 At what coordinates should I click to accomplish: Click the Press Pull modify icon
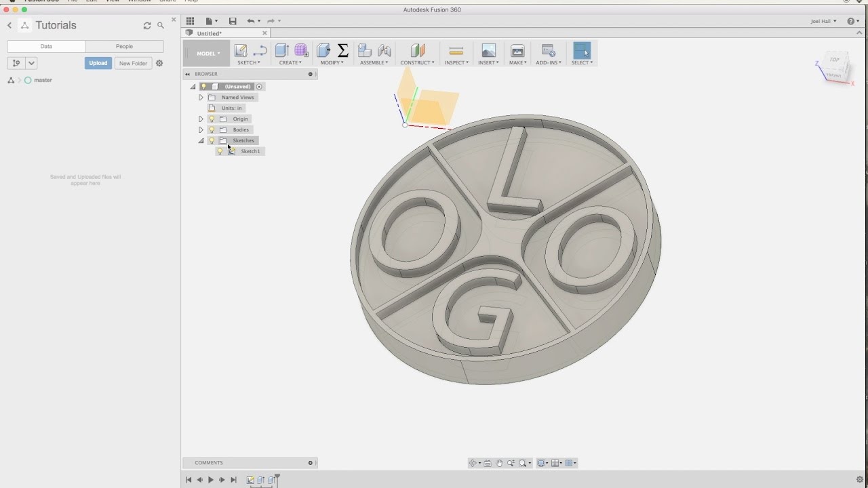pyautogui.click(x=323, y=51)
